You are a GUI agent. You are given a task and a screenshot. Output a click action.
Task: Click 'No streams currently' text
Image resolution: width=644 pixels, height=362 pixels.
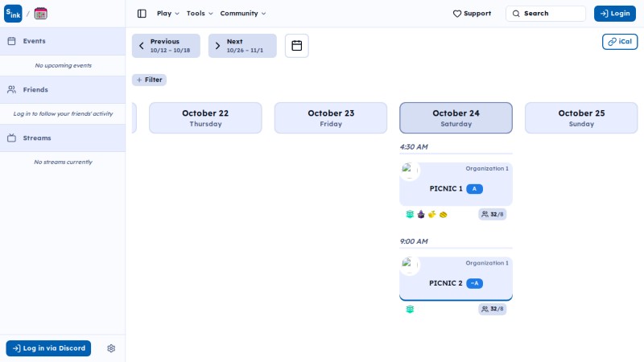coord(64,162)
